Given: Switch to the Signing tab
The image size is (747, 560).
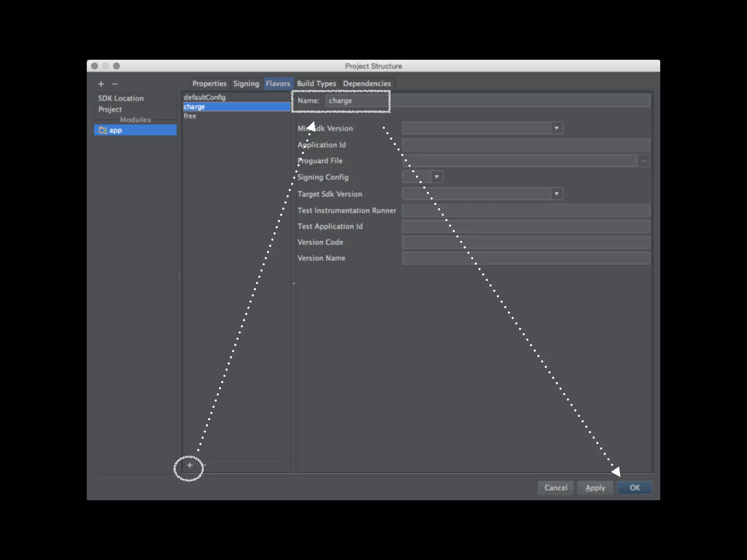Looking at the screenshot, I should point(246,83).
